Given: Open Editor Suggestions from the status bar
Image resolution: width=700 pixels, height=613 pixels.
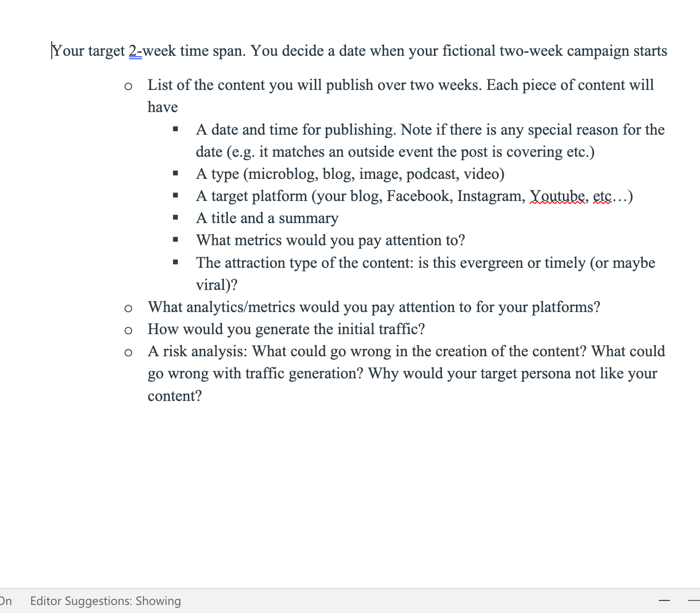Looking at the screenshot, I should (x=105, y=601).
